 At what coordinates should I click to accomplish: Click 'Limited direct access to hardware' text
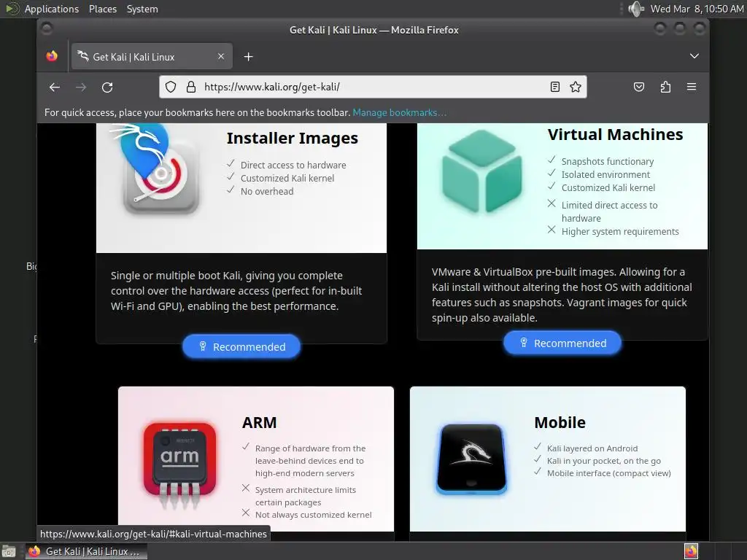(609, 211)
